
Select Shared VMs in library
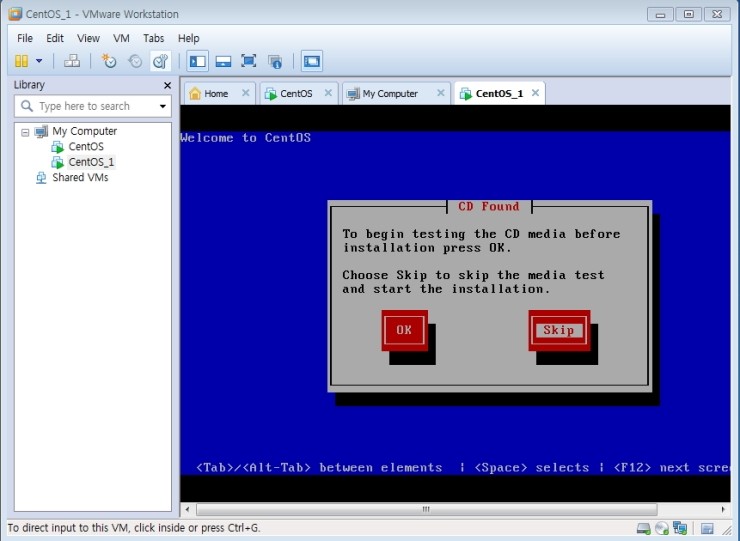pos(80,178)
